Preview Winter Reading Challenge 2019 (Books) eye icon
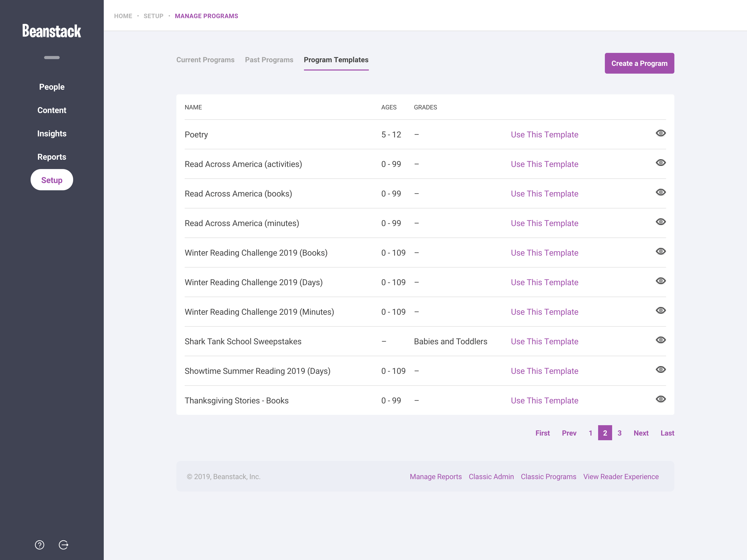This screenshot has height=560, width=747. 661,251
